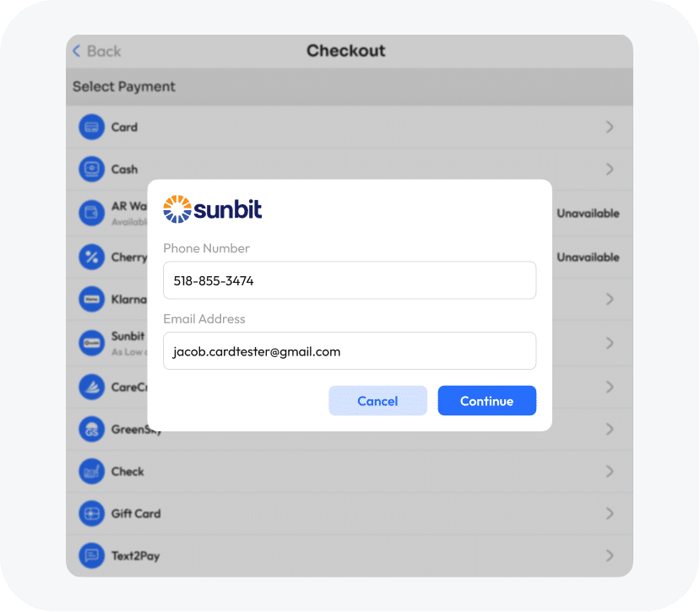Screen dimensions: 700x612
Task: Click the Gift Card icon
Action: point(90,513)
